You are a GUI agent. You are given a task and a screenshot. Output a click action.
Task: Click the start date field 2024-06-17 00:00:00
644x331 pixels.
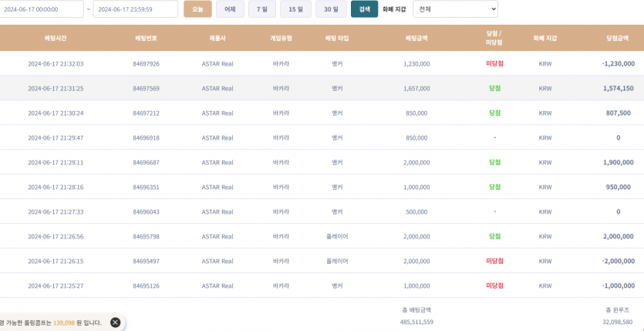click(x=41, y=9)
